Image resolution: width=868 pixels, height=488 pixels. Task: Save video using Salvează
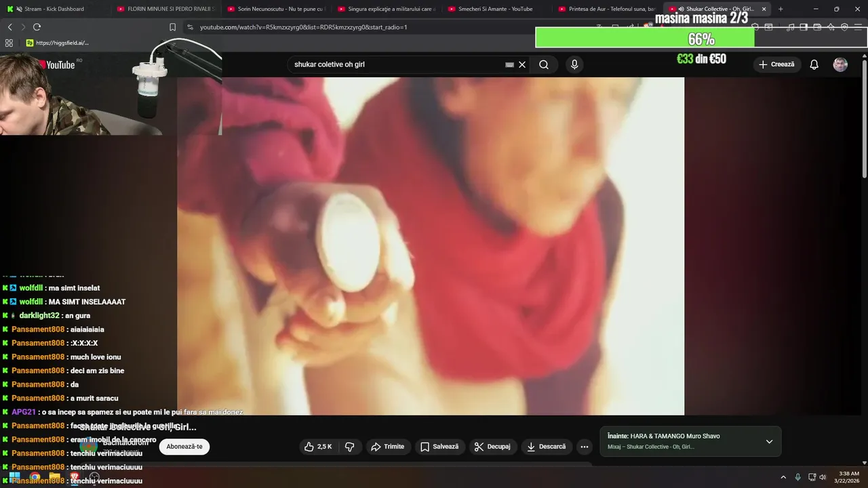click(439, 447)
